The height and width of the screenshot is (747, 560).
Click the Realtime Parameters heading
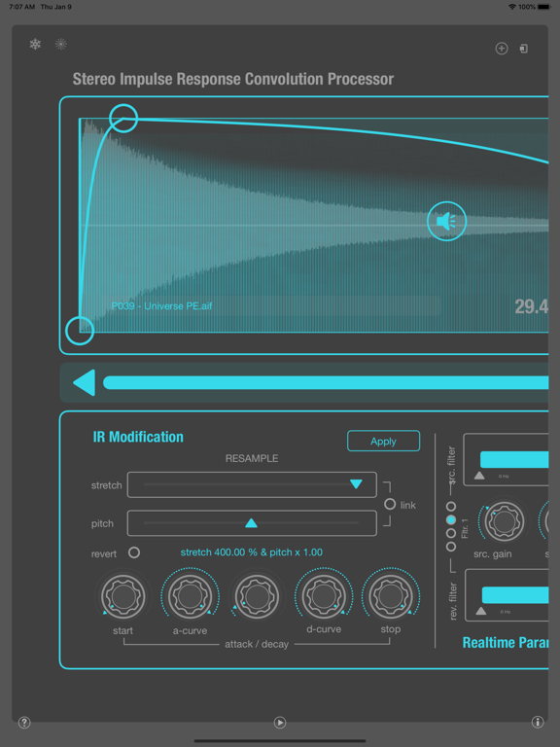click(506, 643)
